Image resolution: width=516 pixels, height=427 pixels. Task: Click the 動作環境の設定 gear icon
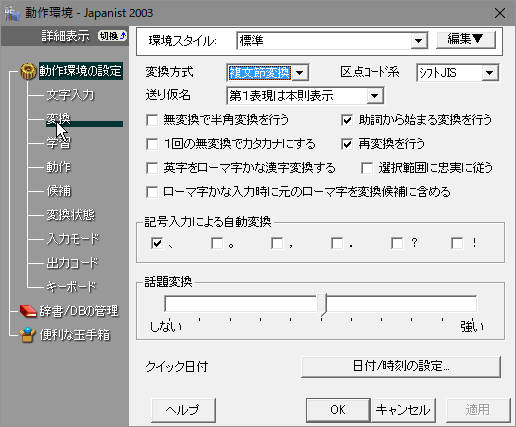(x=28, y=71)
